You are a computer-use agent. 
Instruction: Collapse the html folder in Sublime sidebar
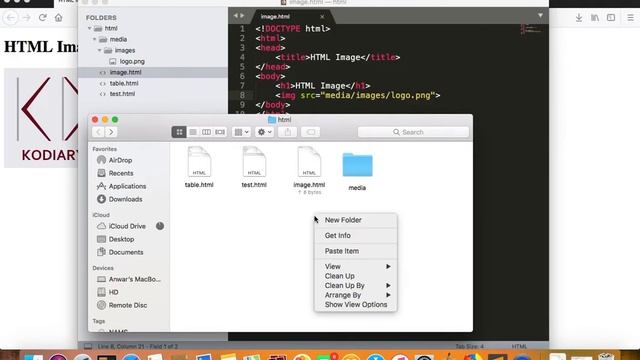coord(89,28)
